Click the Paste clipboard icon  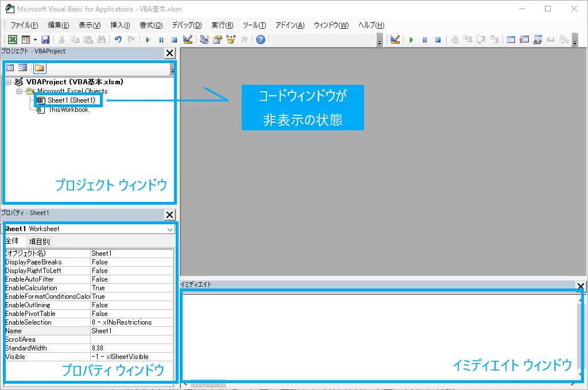coord(88,40)
